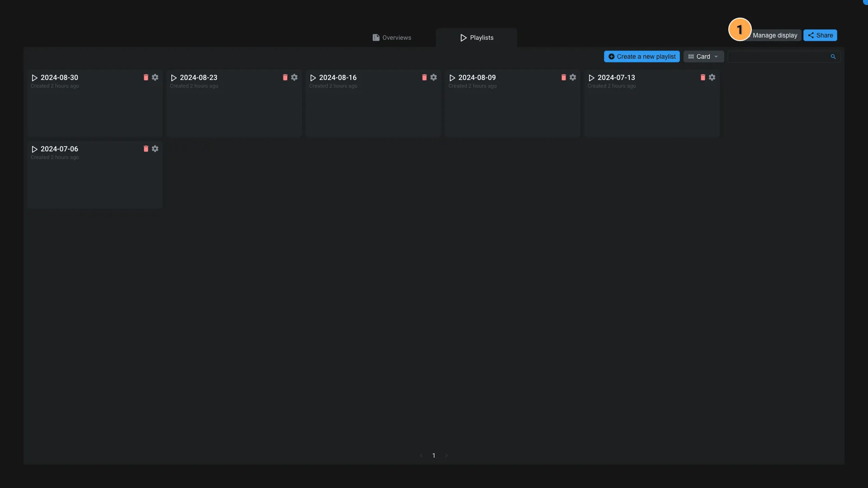868x488 pixels.
Task: Switch to the Overviews tab
Action: (x=392, y=38)
